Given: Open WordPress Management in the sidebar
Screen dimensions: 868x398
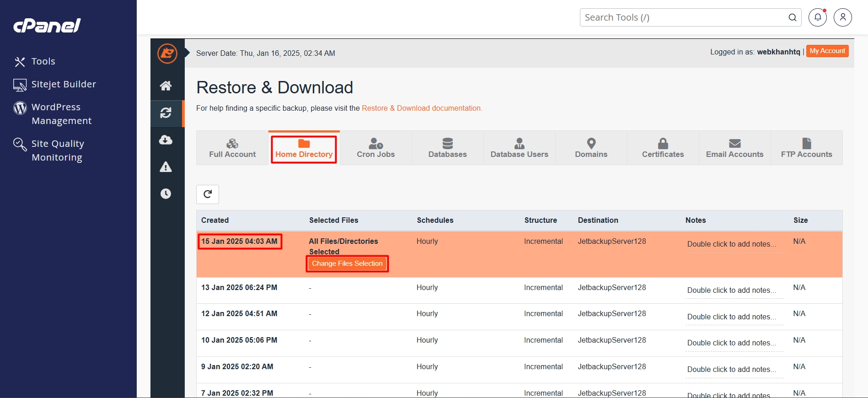Looking at the screenshot, I should coord(61,114).
